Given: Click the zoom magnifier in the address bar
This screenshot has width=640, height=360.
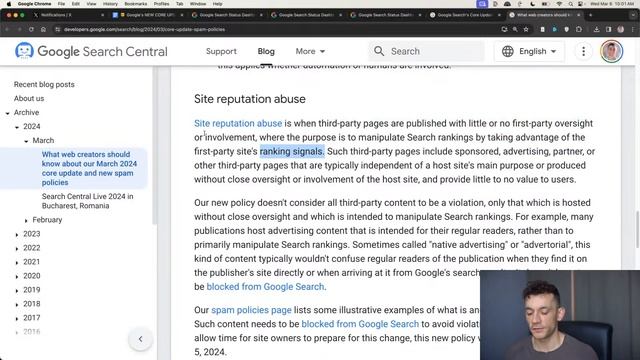Looking at the screenshot, I should [515, 29].
